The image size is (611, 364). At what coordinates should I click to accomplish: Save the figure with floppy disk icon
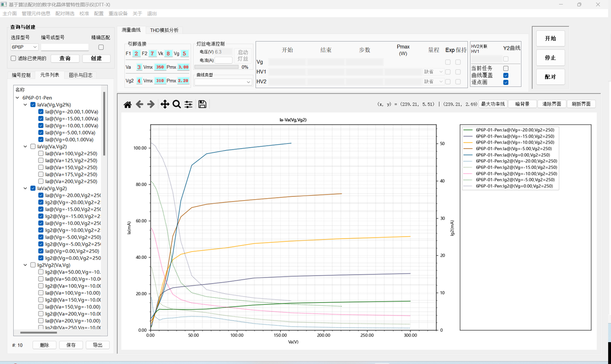point(202,104)
